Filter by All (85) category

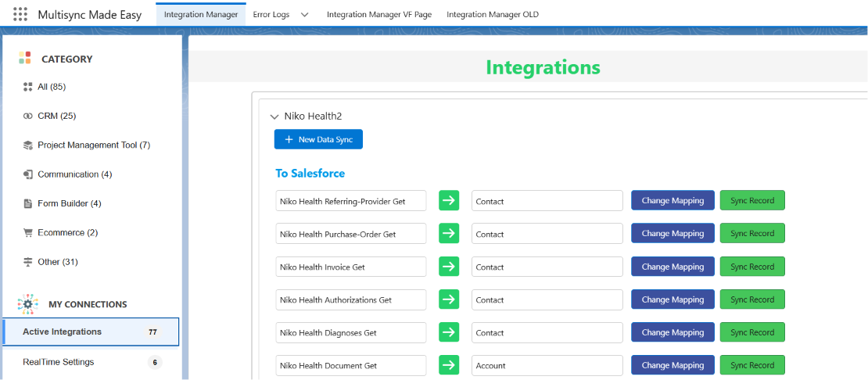coord(52,87)
